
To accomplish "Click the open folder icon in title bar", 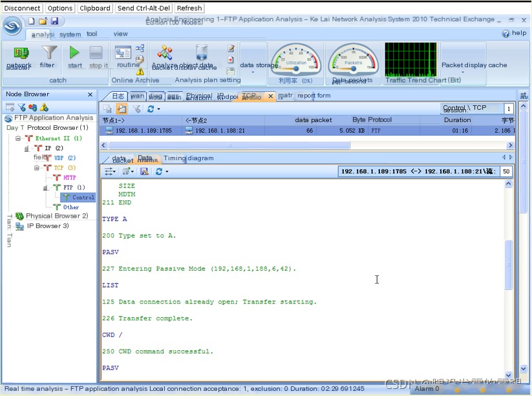I will point(43,21).
